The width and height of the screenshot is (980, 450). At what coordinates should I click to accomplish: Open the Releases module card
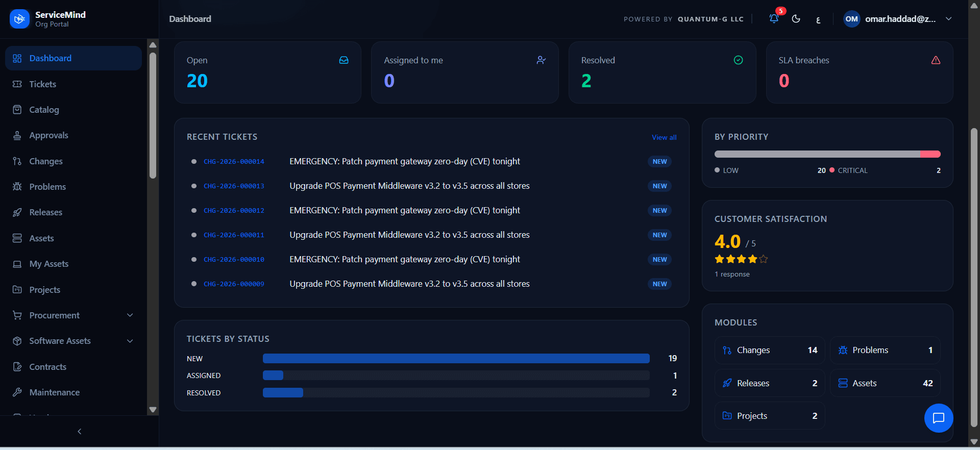(770, 383)
